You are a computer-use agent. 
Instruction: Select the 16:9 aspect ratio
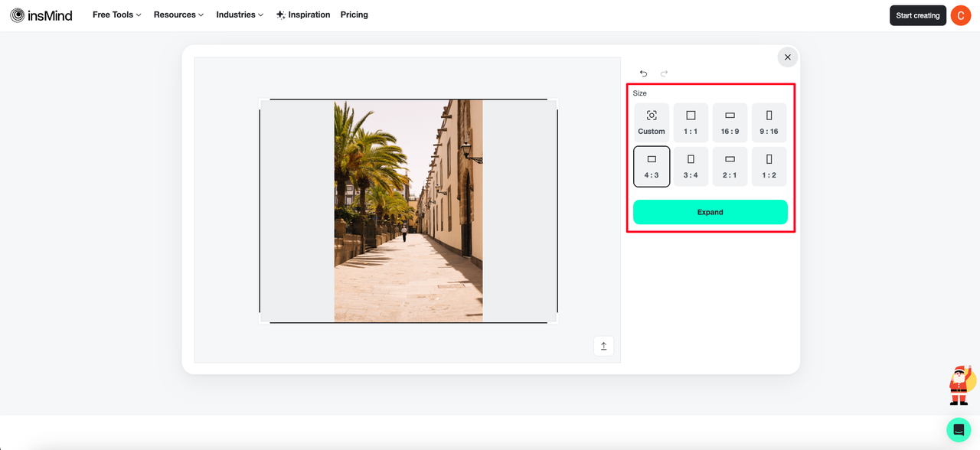click(730, 122)
